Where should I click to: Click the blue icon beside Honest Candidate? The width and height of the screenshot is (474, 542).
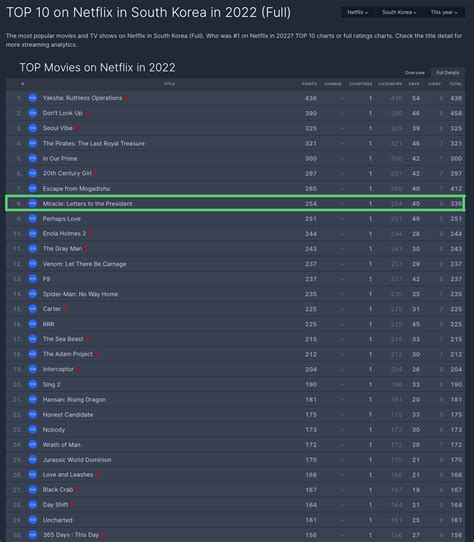coord(32,414)
